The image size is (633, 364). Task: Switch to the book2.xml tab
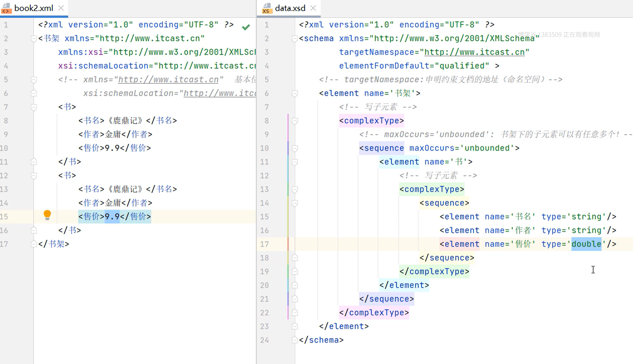point(33,8)
